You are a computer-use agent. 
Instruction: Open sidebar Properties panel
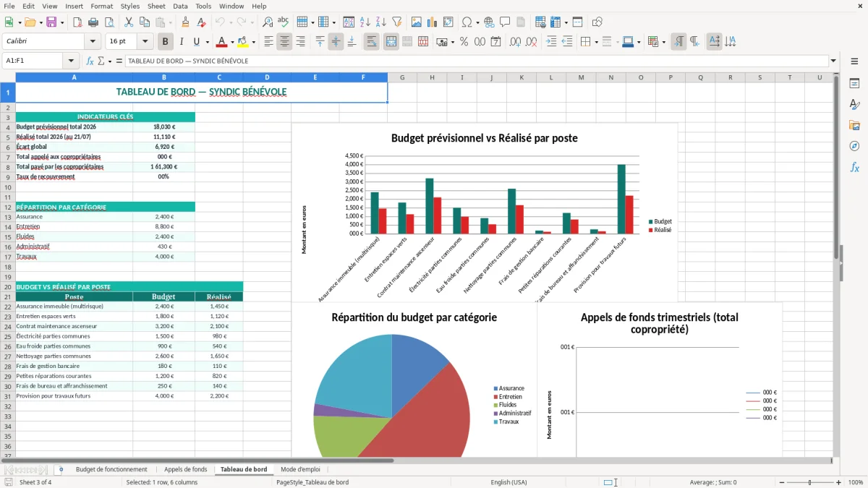pyautogui.click(x=854, y=84)
